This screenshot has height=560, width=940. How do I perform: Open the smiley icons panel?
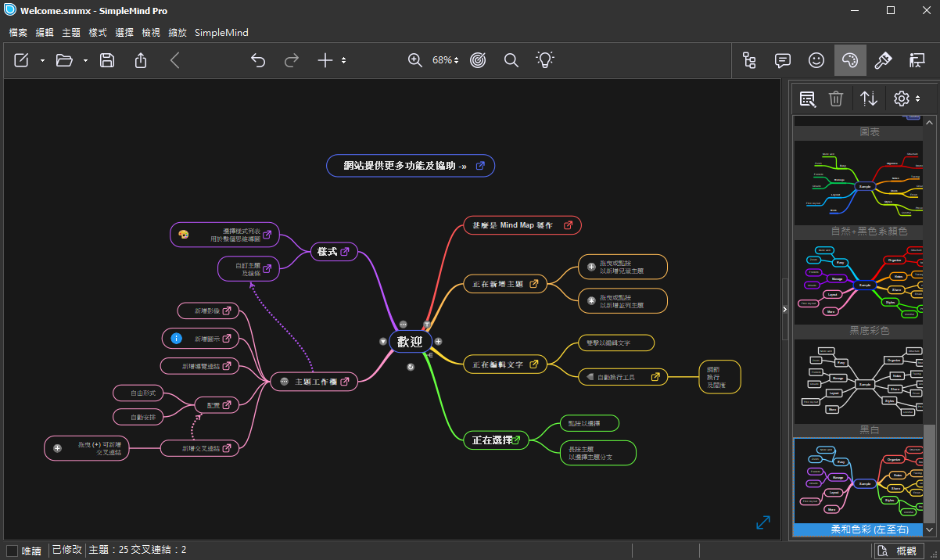(x=816, y=60)
